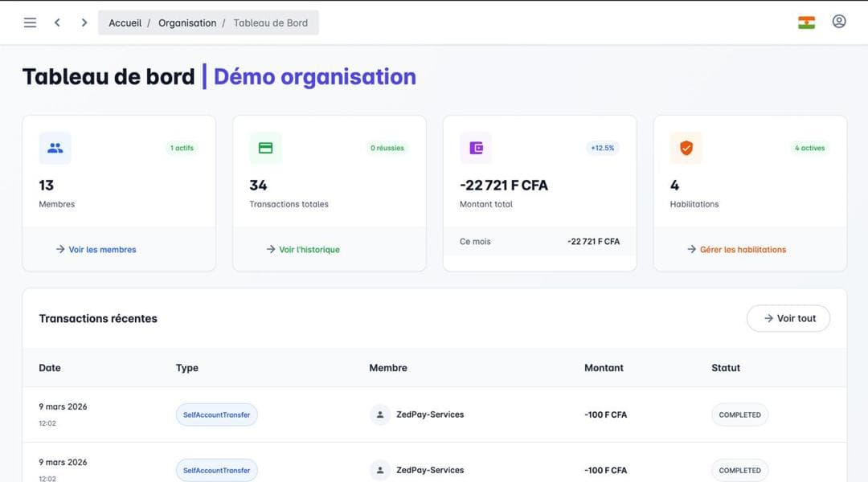Image resolution: width=868 pixels, height=482 pixels.
Task: Click the '1 actifs' badge
Action: 182,148
